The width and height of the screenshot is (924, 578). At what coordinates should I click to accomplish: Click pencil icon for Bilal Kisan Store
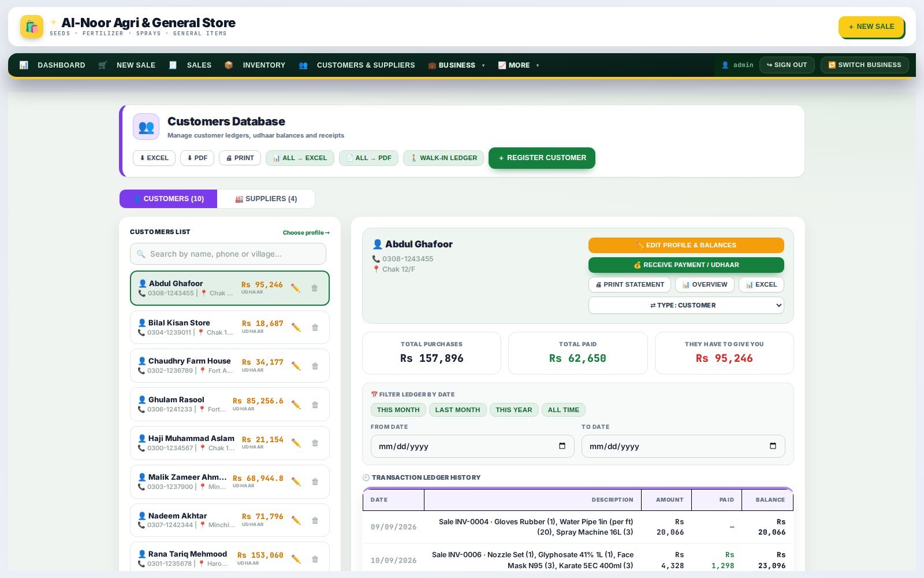click(296, 327)
